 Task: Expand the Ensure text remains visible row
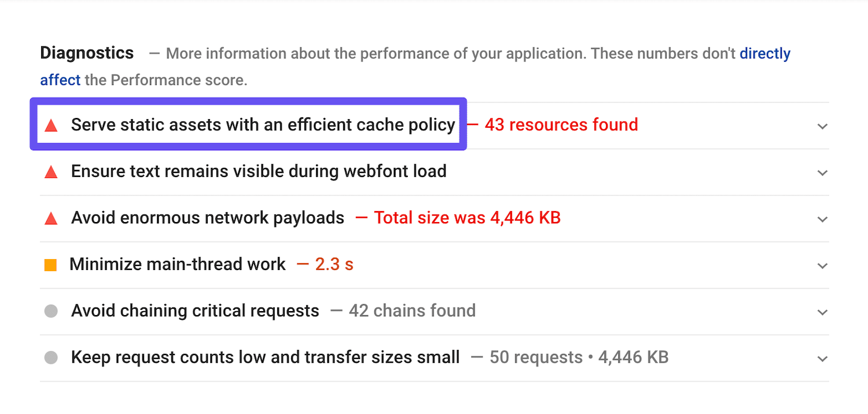pos(822,172)
